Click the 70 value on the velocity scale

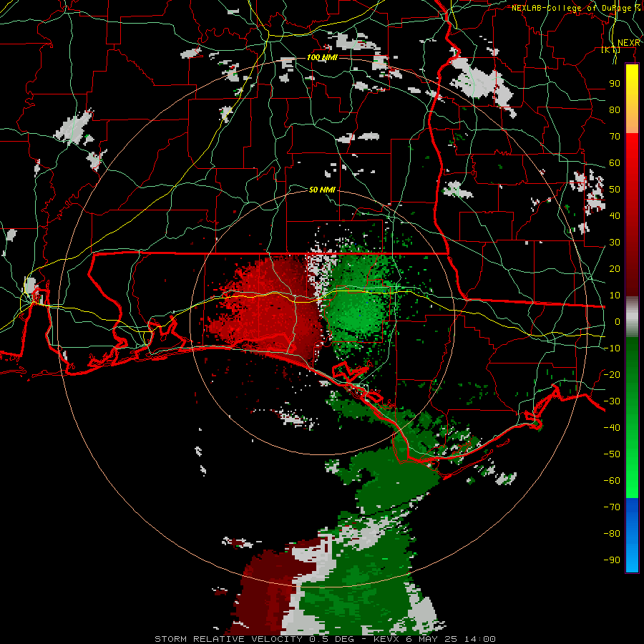tap(615, 137)
